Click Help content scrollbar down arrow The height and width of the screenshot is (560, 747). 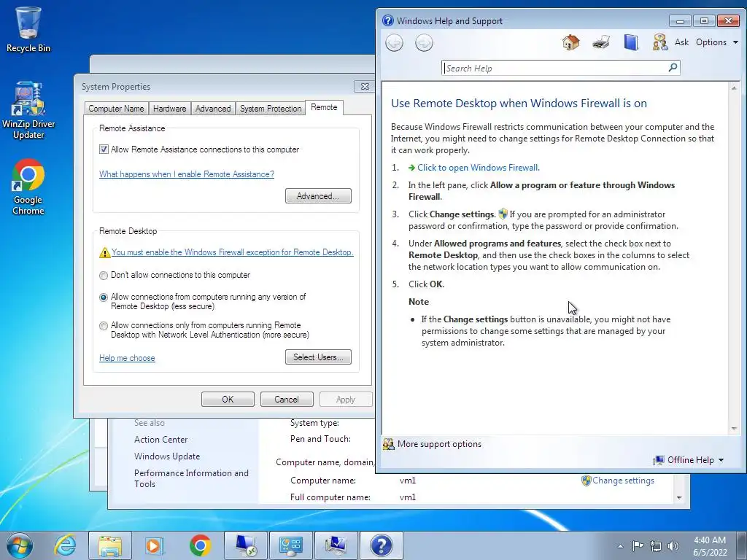coord(734,429)
